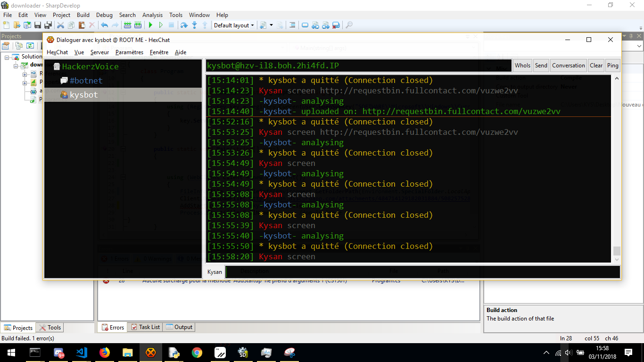Switch to the Output tab
This screenshot has height=362, width=644.
tap(178, 327)
